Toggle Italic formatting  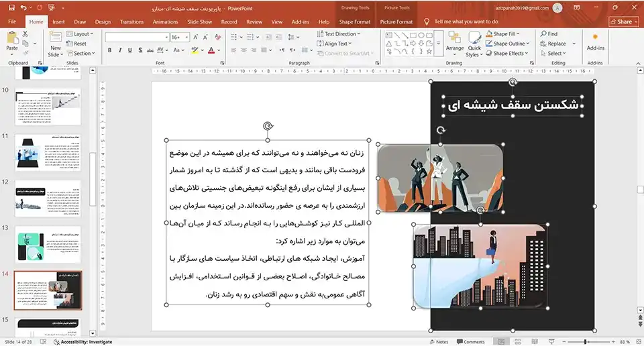click(x=119, y=50)
